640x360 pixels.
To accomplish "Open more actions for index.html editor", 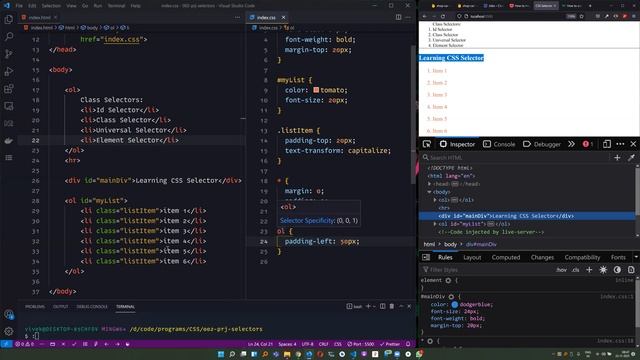I will [x=237, y=17].
